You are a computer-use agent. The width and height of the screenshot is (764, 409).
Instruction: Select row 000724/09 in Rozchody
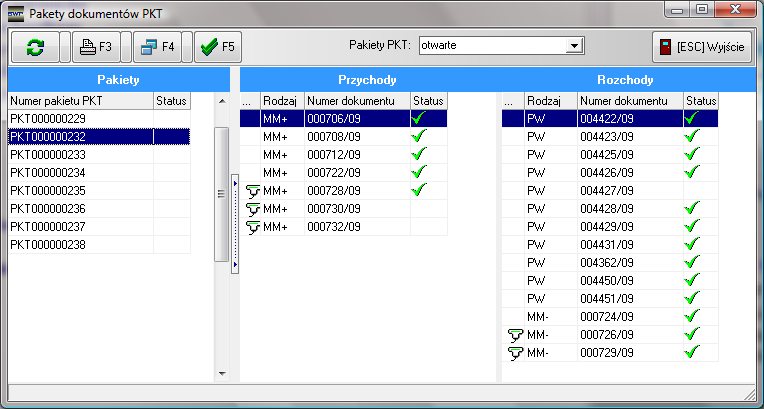[610, 316]
